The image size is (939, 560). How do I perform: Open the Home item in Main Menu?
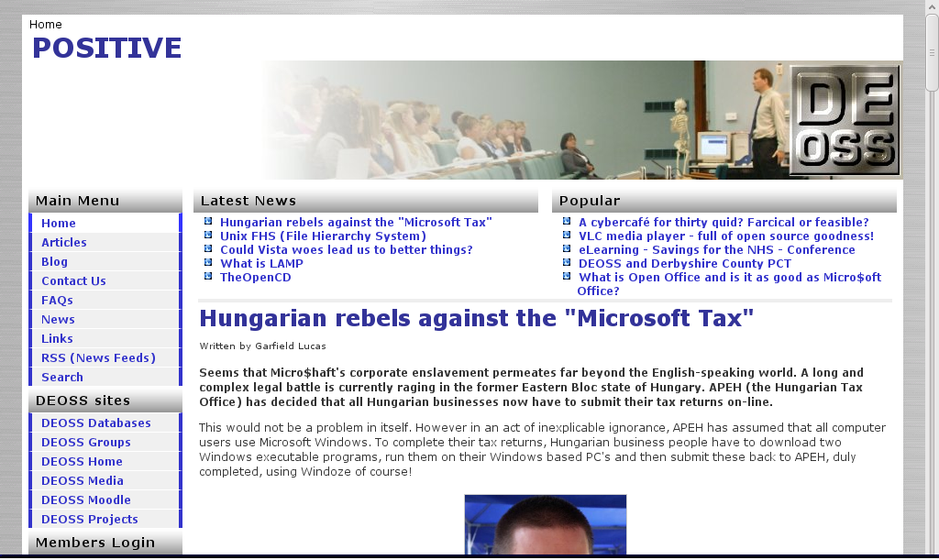(59, 224)
